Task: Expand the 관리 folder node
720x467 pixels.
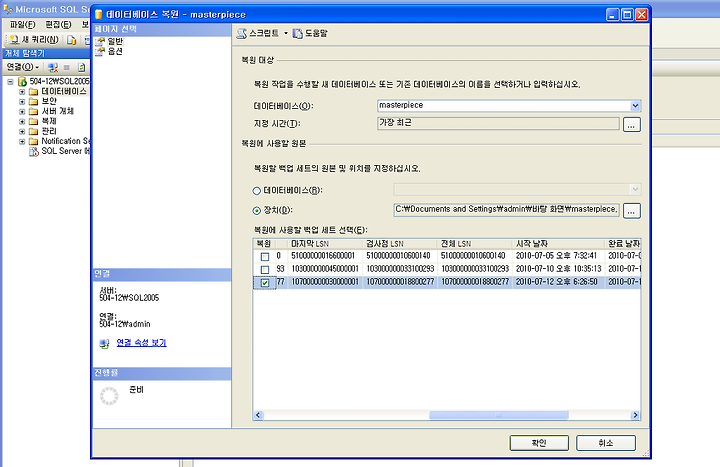Action: point(22,132)
